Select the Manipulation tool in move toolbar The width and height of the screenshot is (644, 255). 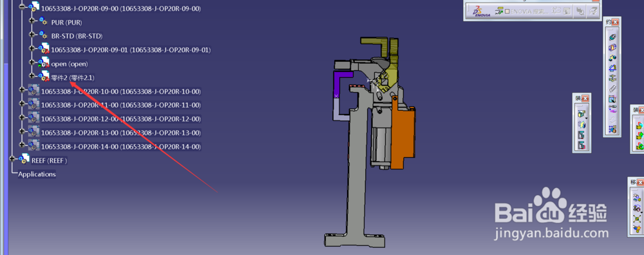point(637,198)
